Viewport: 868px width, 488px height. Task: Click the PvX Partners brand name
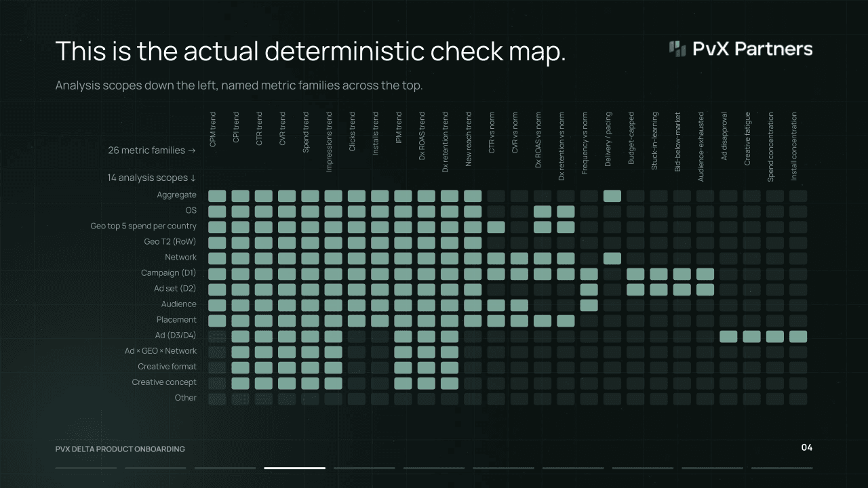(x=753, y=49)
